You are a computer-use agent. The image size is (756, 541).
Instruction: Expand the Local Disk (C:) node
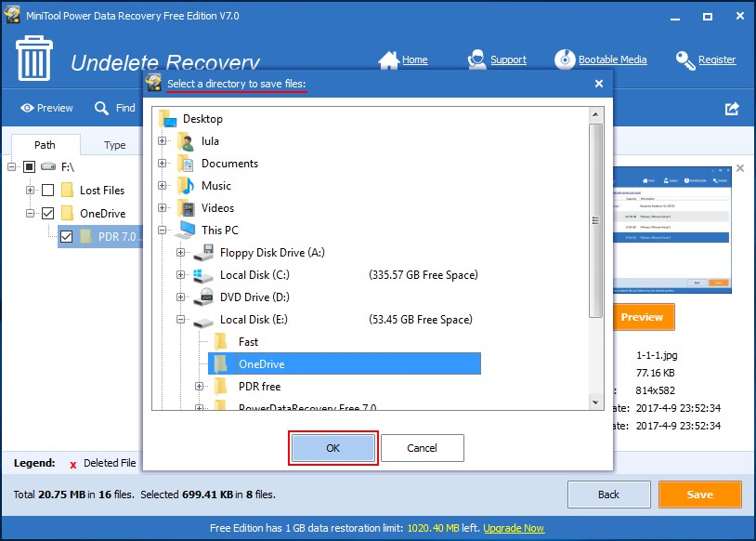180,274
